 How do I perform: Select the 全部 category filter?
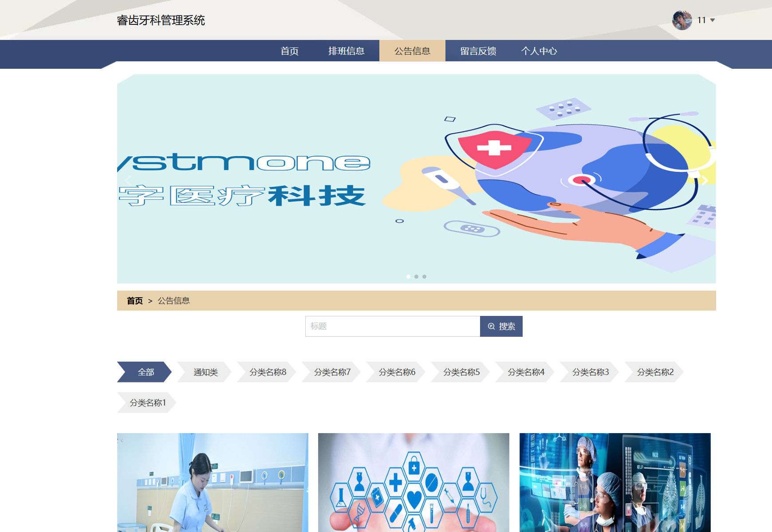pyautogui.click(x=145, y=372)
